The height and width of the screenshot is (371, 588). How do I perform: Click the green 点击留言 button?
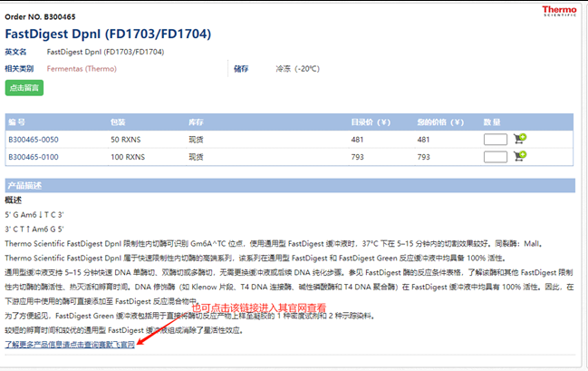click(x=24, y=88)
